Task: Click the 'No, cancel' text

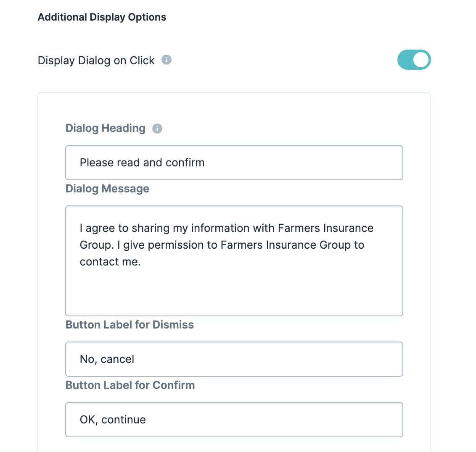Action: coord(107,359)
